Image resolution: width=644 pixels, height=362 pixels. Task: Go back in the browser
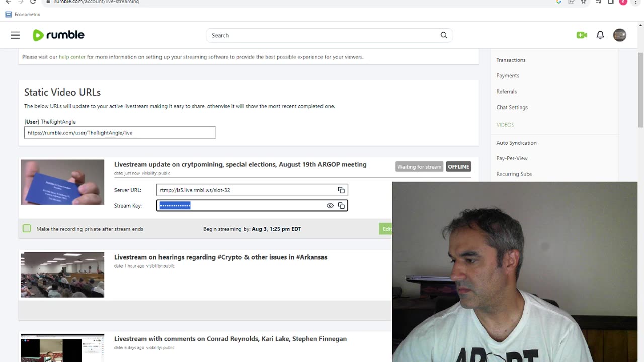tap(8, 2)
